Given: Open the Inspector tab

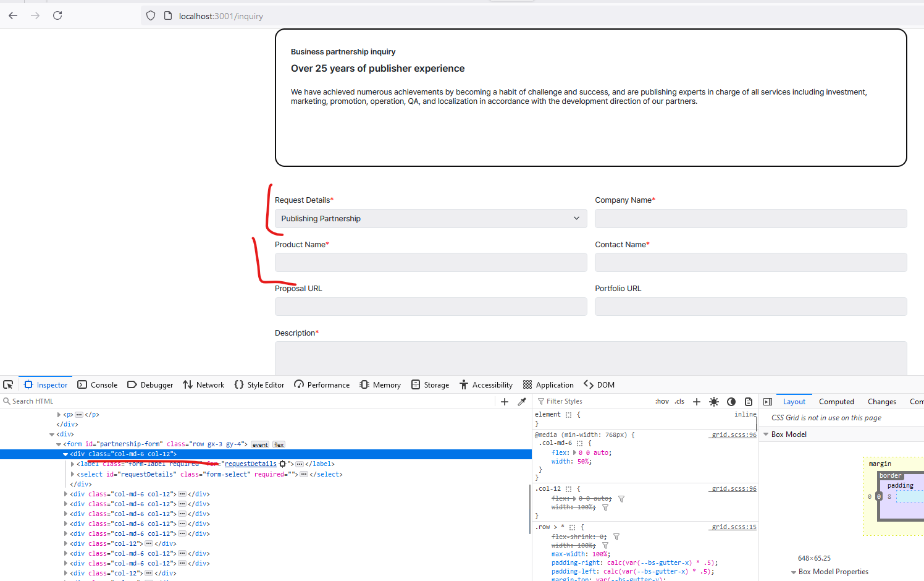Looking at the screenshot, I should pyautogui.click(x=46, y=384).
